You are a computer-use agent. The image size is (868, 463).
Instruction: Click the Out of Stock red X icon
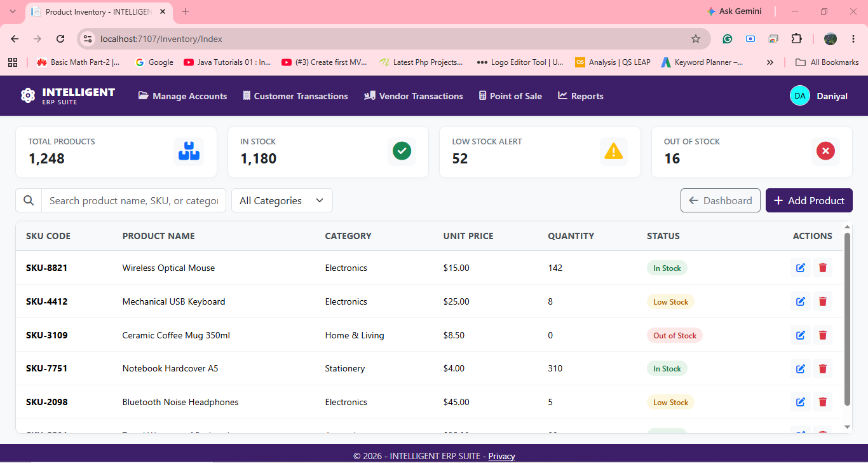(x=825, y=151)
